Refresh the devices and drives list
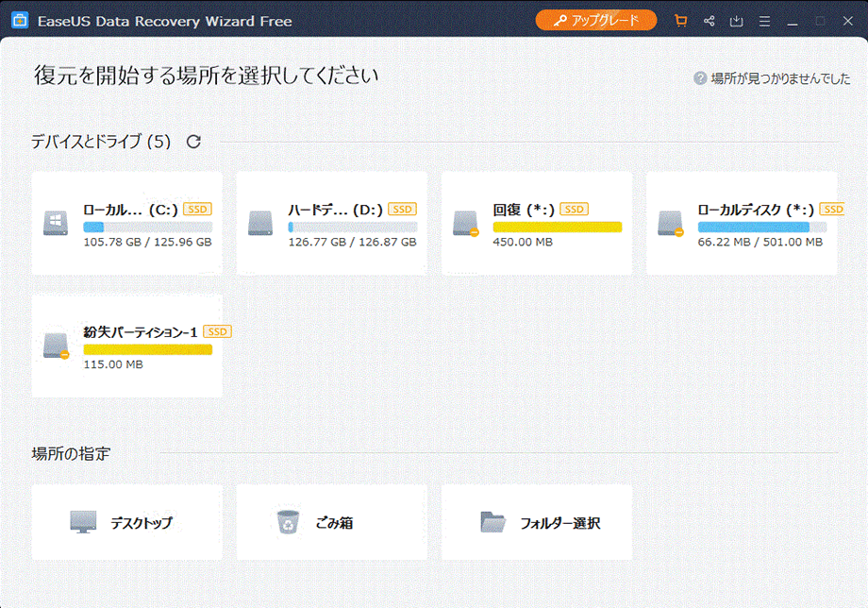Image resolution: width=868 pixels, height=608 pixels. coord(193,142)
